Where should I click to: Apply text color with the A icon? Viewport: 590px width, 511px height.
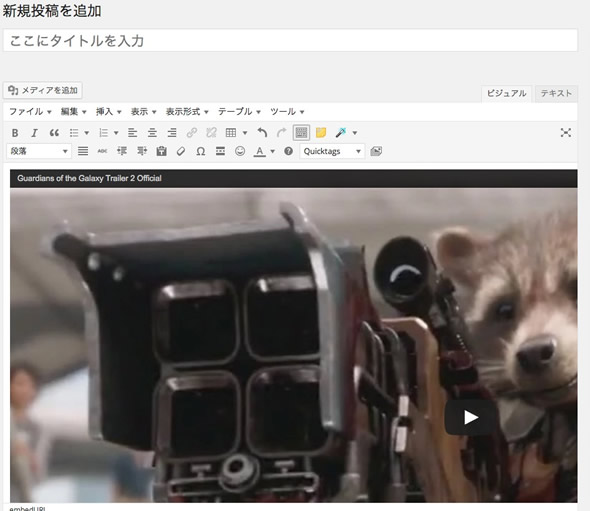[260, 152]
